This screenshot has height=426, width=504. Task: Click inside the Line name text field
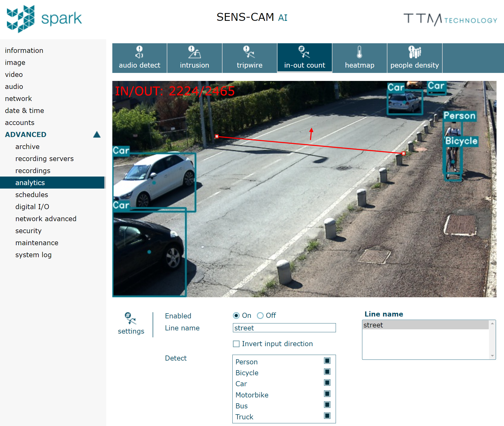[x=284, y=328]
